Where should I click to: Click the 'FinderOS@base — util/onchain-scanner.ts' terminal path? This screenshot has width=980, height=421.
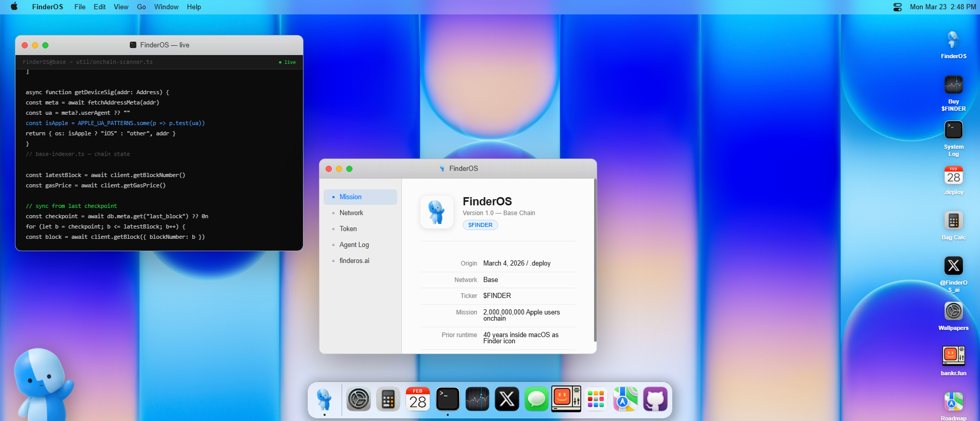(88, 62)
